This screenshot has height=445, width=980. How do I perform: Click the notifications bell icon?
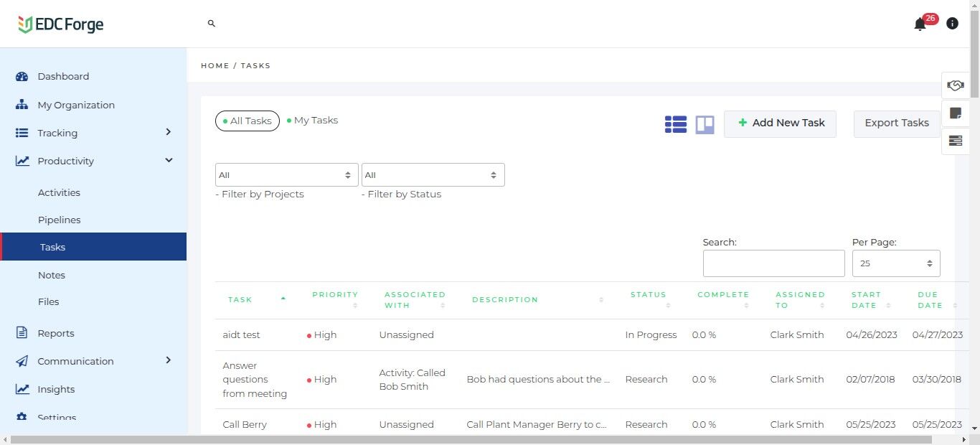tap(920, 24)
